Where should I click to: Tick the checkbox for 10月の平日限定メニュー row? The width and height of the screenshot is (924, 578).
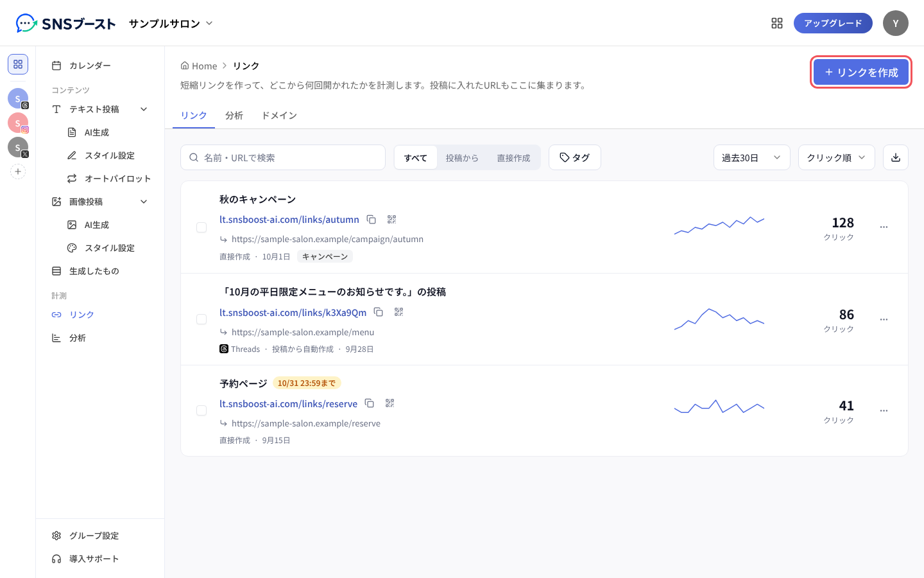coord(201,319)
